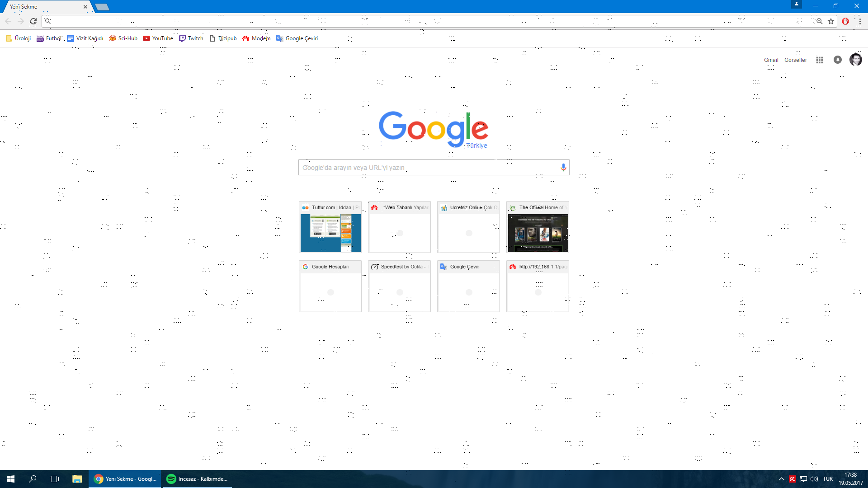Open the zoom magnifier icon in address bar
This screenshot has width=868, height=488.
tap(819, 21)
